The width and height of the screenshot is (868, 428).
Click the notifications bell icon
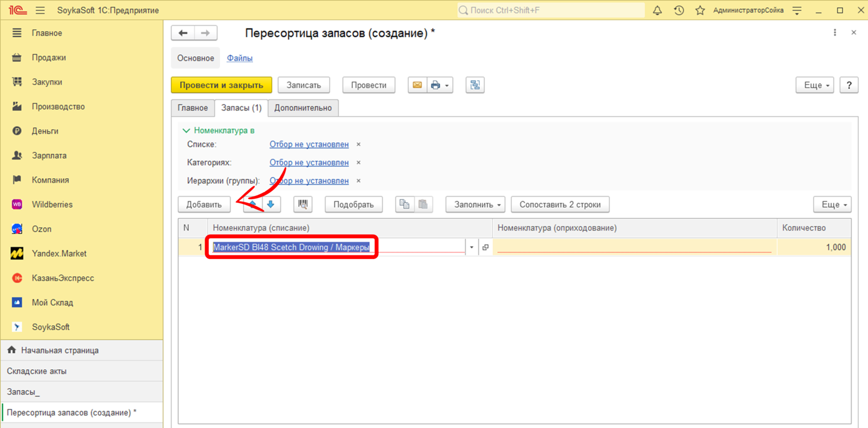pos(657,10)
